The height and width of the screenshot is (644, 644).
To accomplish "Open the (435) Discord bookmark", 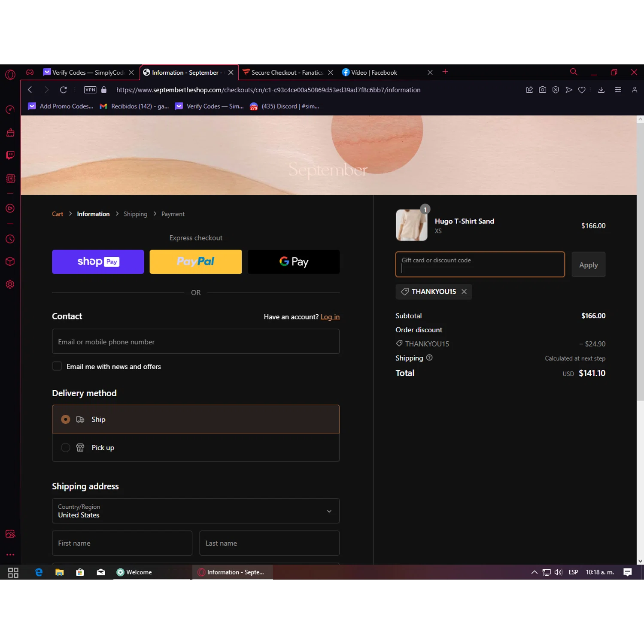I will click(x=284, y=106).
